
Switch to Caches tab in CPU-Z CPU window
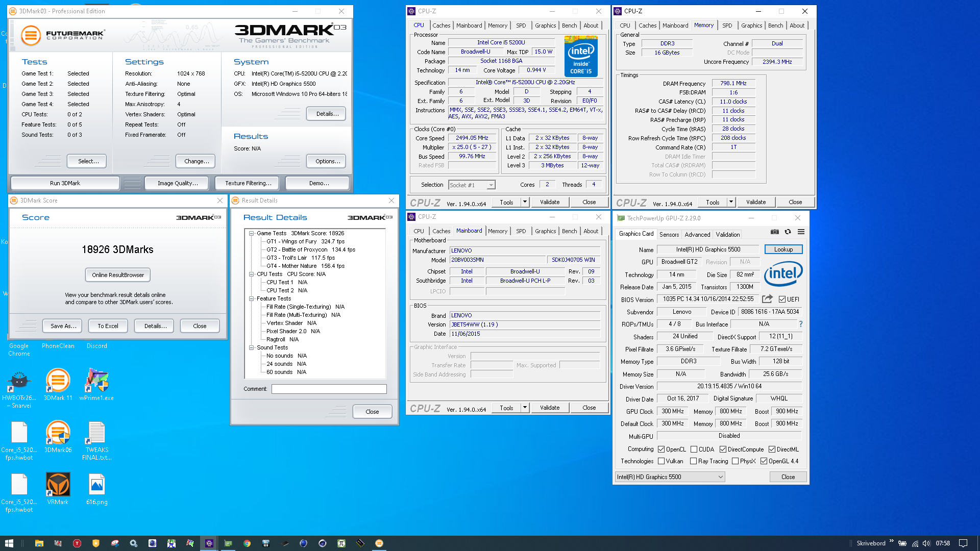point(441,26)
